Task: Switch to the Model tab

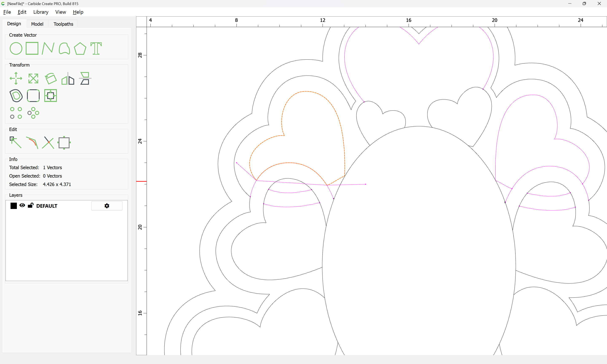Action: [x=37, y=24]
